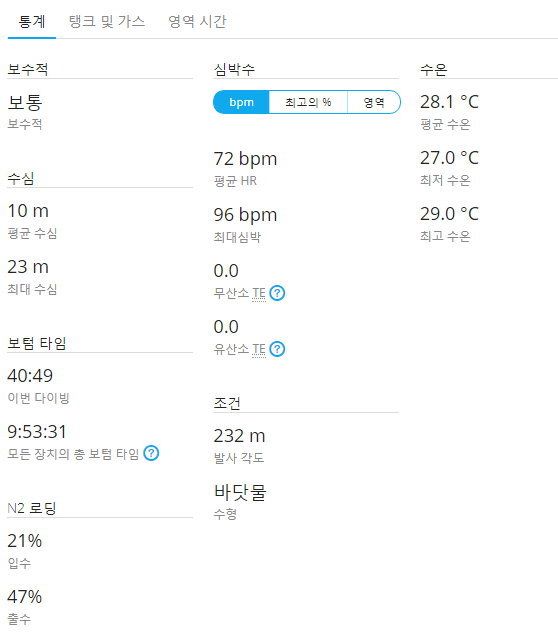Click the 96 bpm 최대심박 value
The width and height of the screenshot is (558, 632).
[245, 215]
